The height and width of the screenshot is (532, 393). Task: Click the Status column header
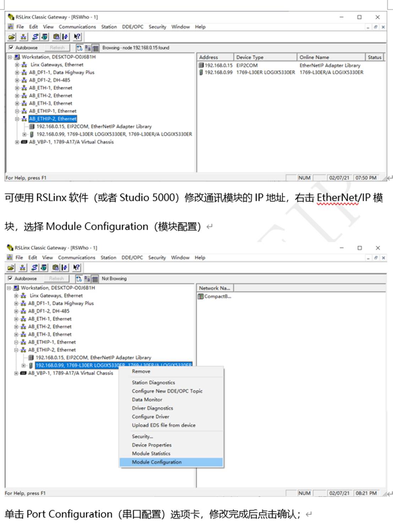[x=375, y=57]
